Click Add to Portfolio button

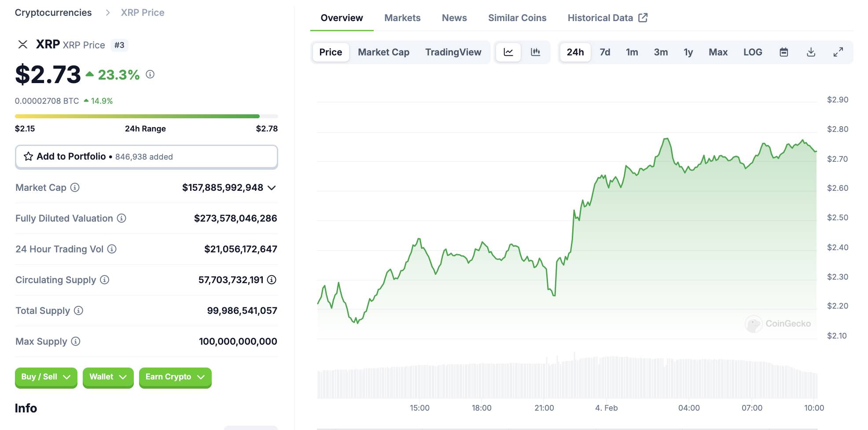point(146,157)
